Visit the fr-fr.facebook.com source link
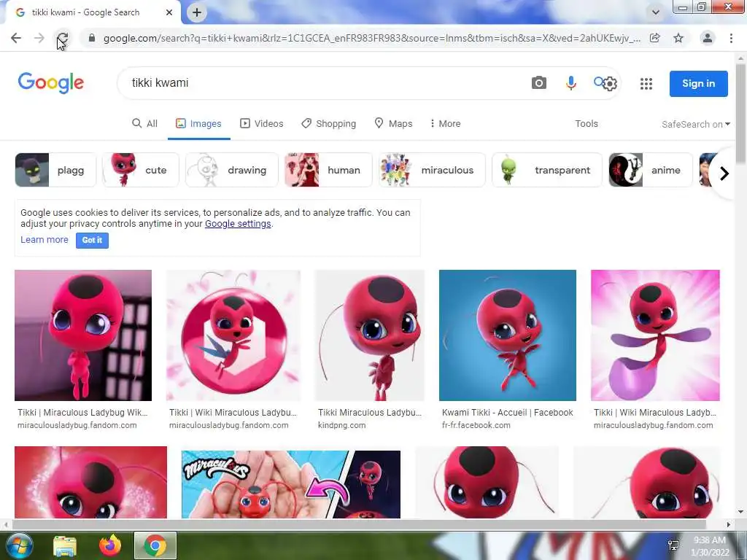 [476, 425]
